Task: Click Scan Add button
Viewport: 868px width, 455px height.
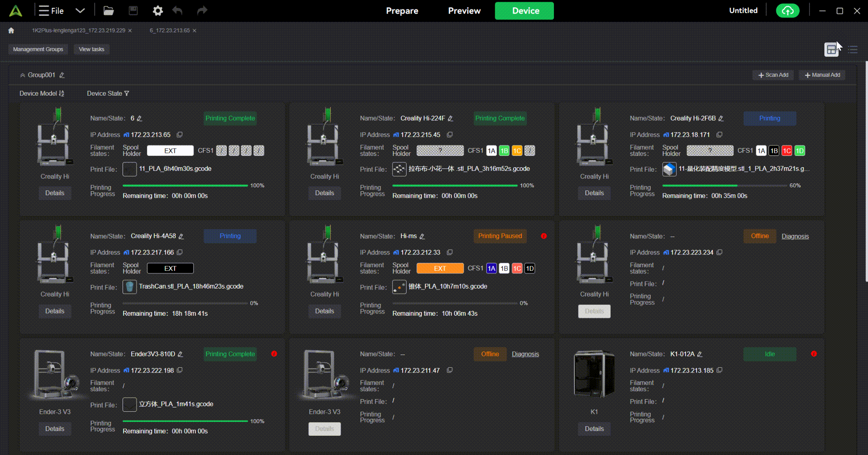Action: point(773,75)
